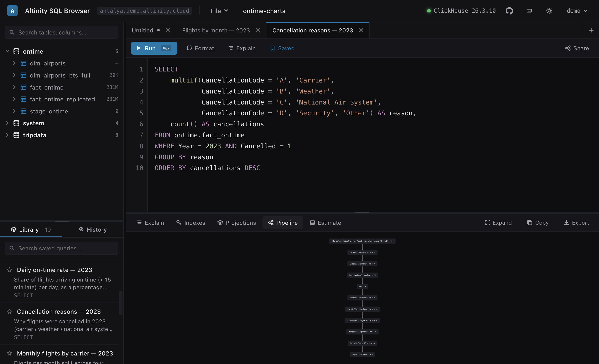This screenshot has width=599, height=364.
Task: Click the system database icon
Action: click(x=16, y=123)
